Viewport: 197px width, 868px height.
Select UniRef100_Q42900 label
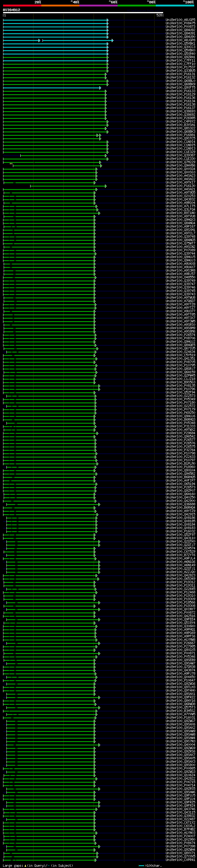tap(180, 501)
